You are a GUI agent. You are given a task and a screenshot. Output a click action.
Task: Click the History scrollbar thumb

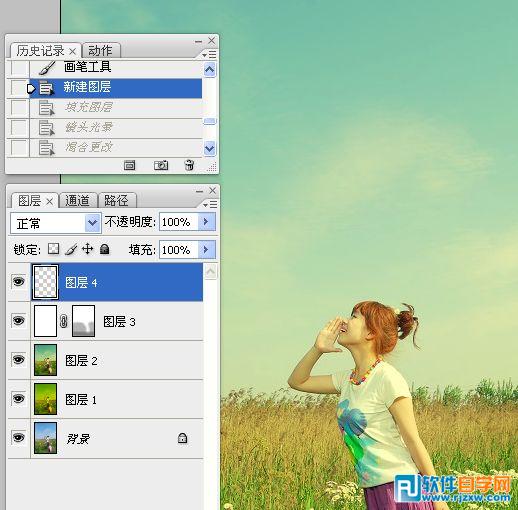click(x=210, y=121)
